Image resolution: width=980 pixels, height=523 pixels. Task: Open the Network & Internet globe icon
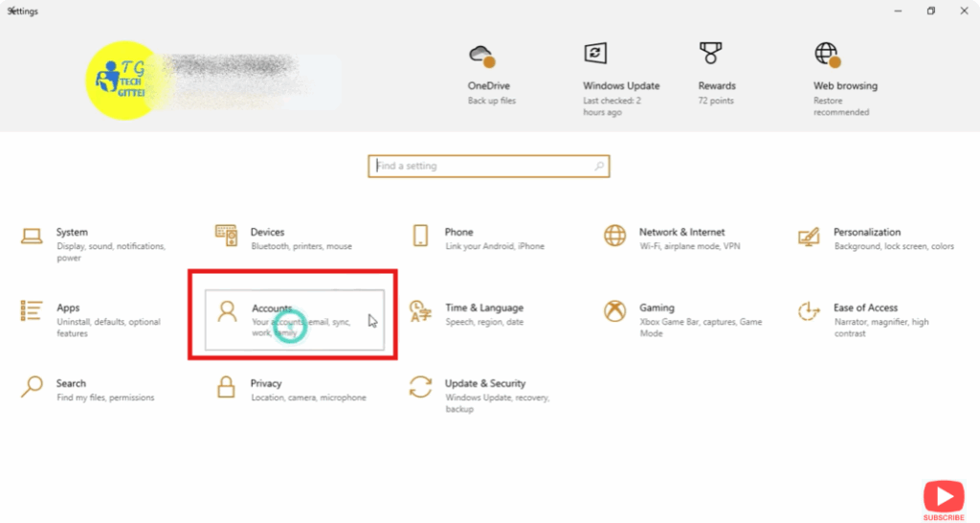[615, 236]
